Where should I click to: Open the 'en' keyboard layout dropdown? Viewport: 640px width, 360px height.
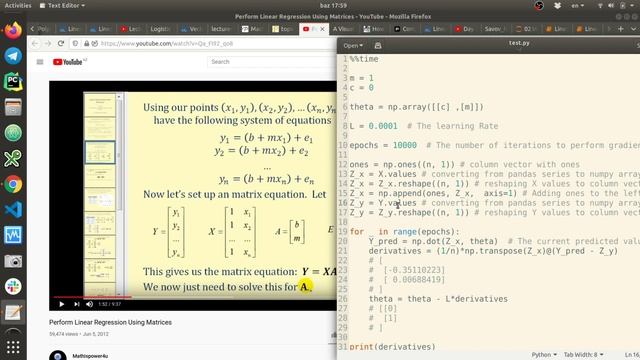(577, 5)
